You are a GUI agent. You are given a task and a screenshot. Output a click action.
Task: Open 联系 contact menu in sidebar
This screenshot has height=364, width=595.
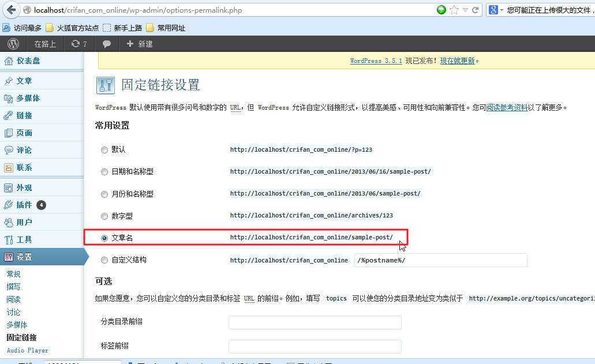pyautogui.click(x=42, y=168)
